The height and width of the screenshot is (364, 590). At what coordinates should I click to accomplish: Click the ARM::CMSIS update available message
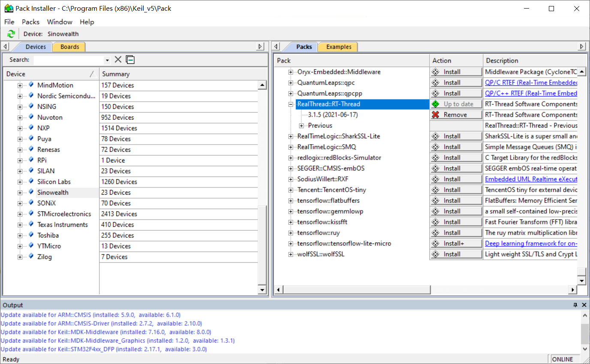pos(90,315)
